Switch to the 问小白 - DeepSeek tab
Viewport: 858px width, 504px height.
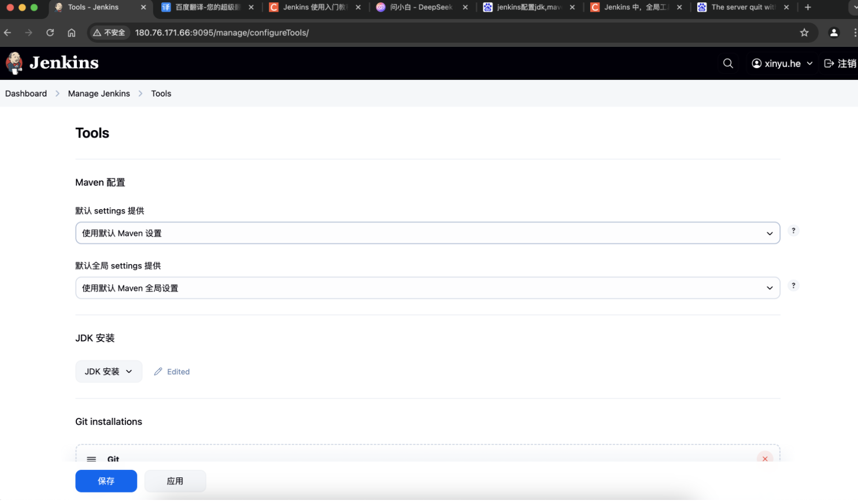(421, 8)
